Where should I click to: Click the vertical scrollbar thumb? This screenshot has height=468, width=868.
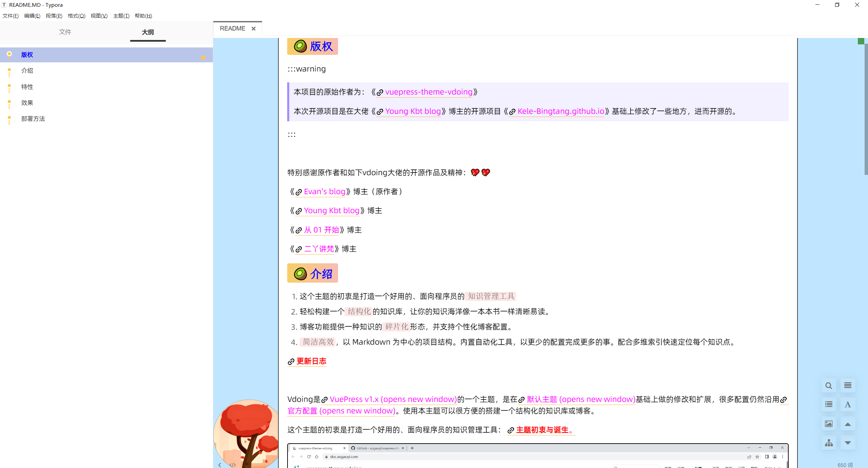pyautogui.click(x=866, y=108)
